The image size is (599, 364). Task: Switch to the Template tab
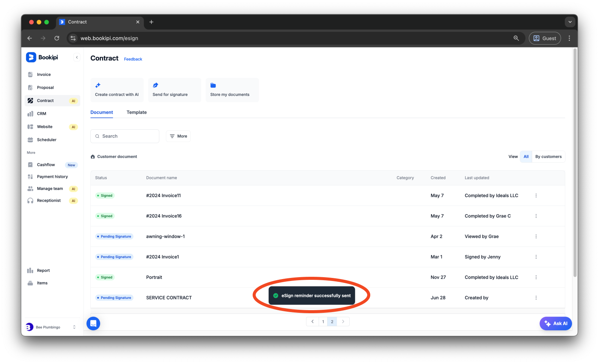(x=137, y=112)
